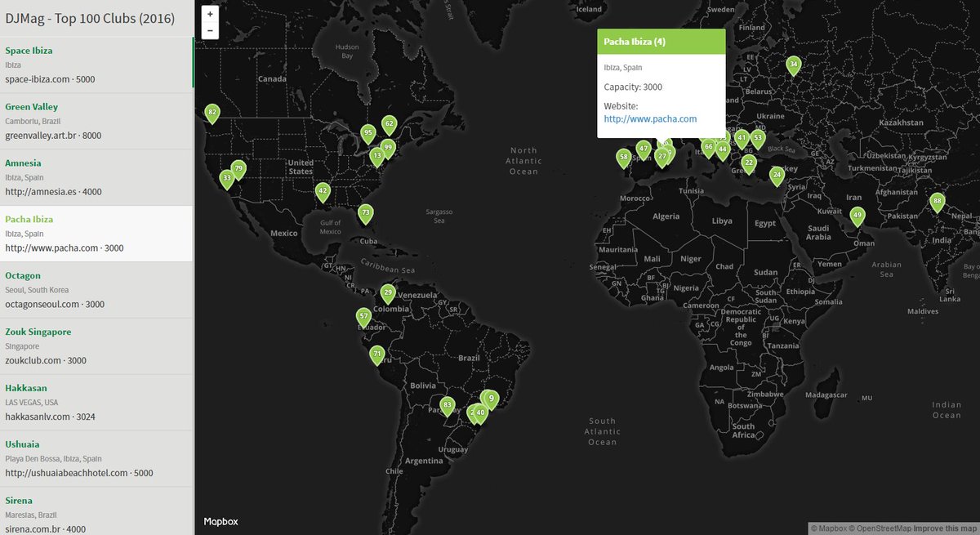Select map marker number 71 in Peru
980x535 pixels.
pyautogui.click(x=377, y=356)
